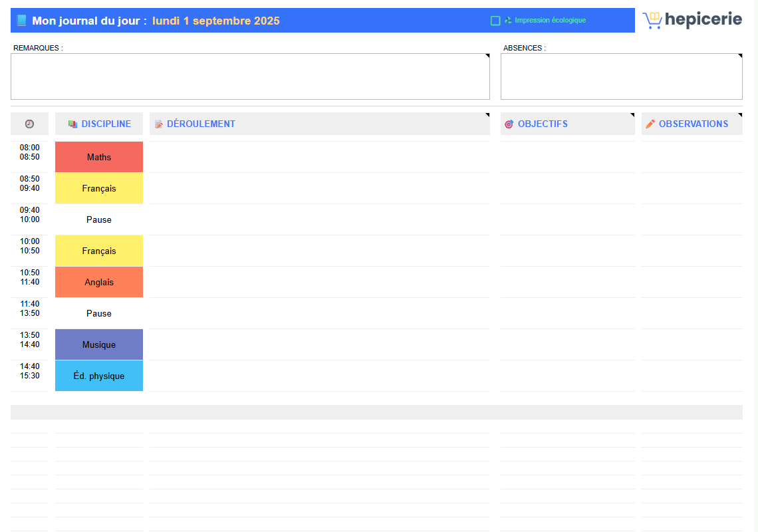Click the target icon beside OBJECTIFS

point(509,124)
